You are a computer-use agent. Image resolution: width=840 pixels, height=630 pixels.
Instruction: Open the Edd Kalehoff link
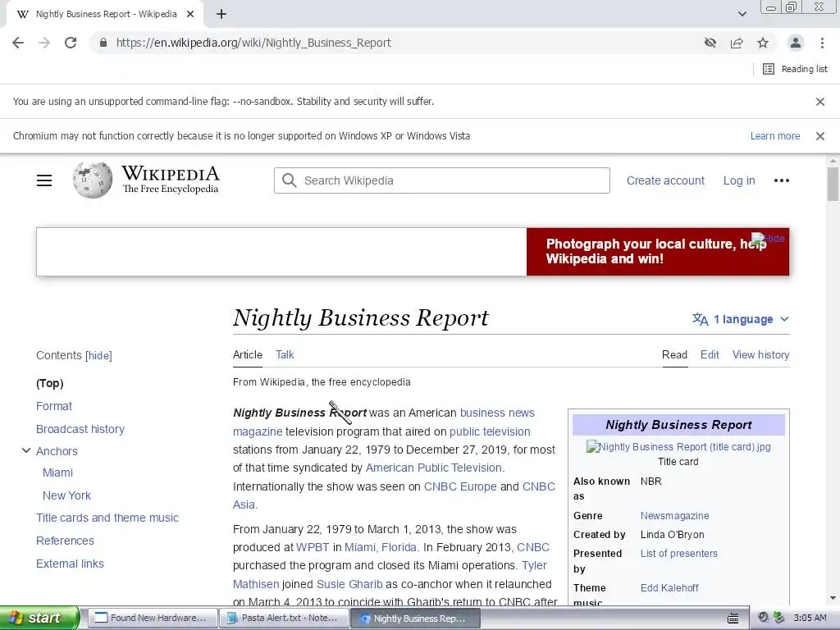[669, 587]
